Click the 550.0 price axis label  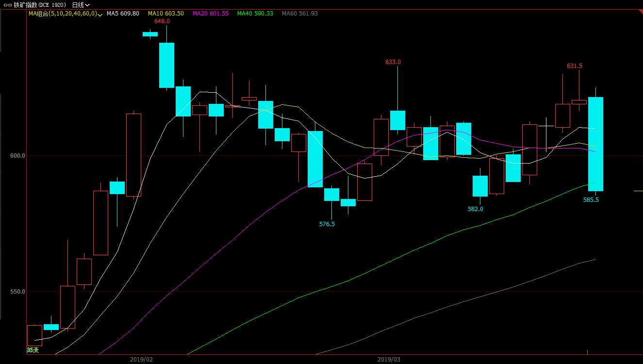(18, 292)
